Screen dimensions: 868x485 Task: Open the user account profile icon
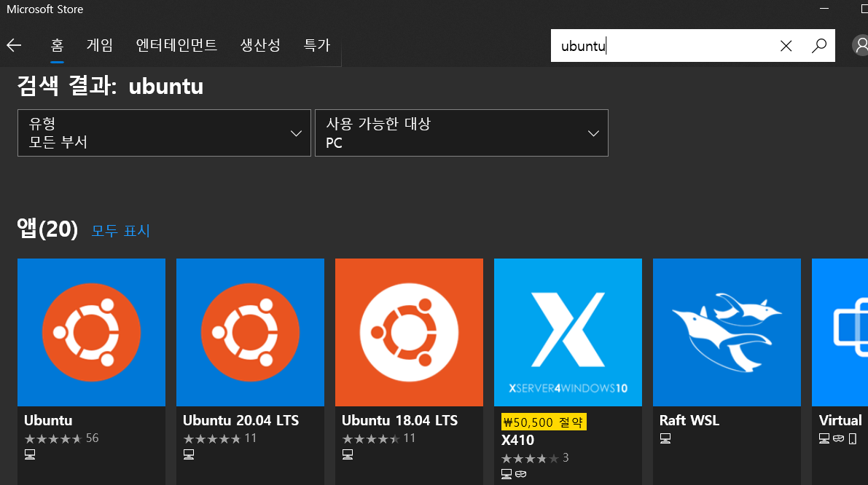(x=860, y=45)
